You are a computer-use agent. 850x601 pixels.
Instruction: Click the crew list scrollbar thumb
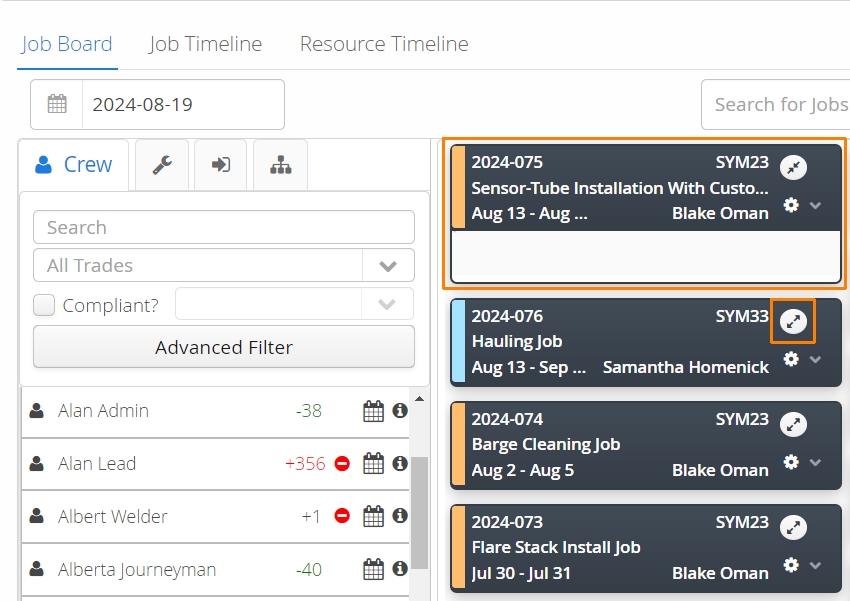pos(420,512)
